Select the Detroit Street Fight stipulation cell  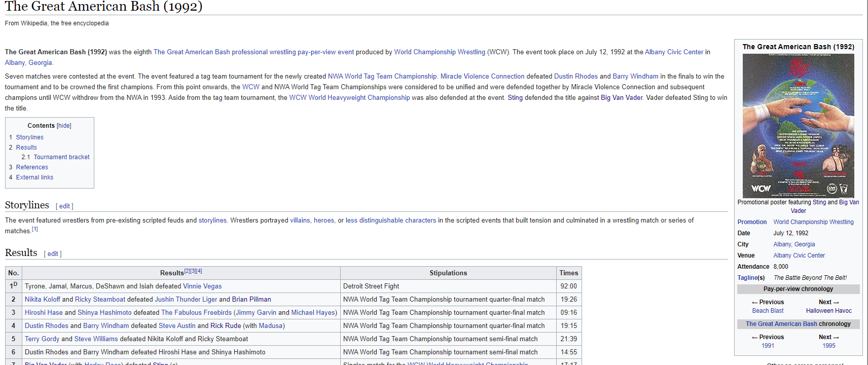448,286
